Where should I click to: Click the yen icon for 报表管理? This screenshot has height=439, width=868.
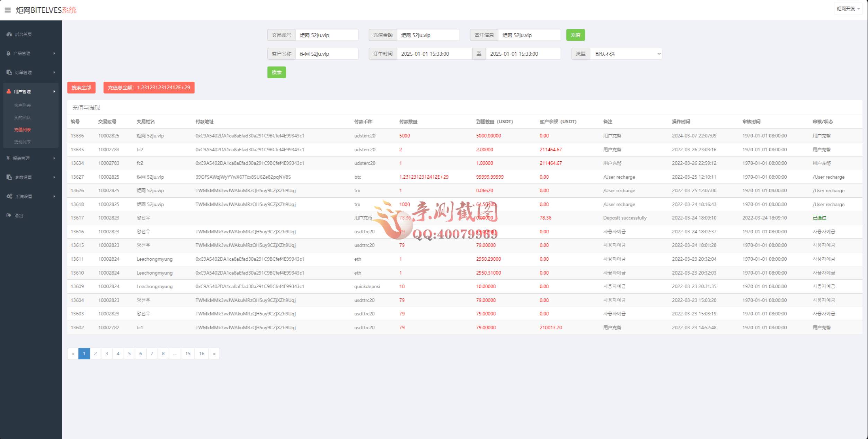coord(8,158)
